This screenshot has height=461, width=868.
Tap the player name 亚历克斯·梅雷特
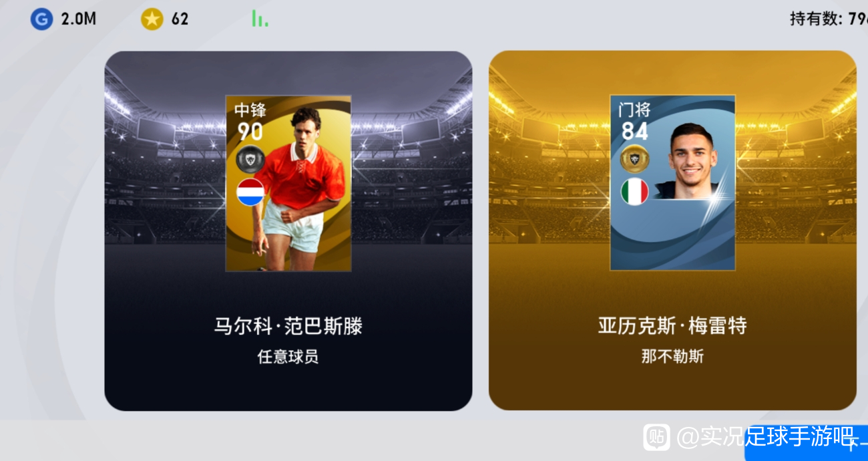[x=672, y=326]
